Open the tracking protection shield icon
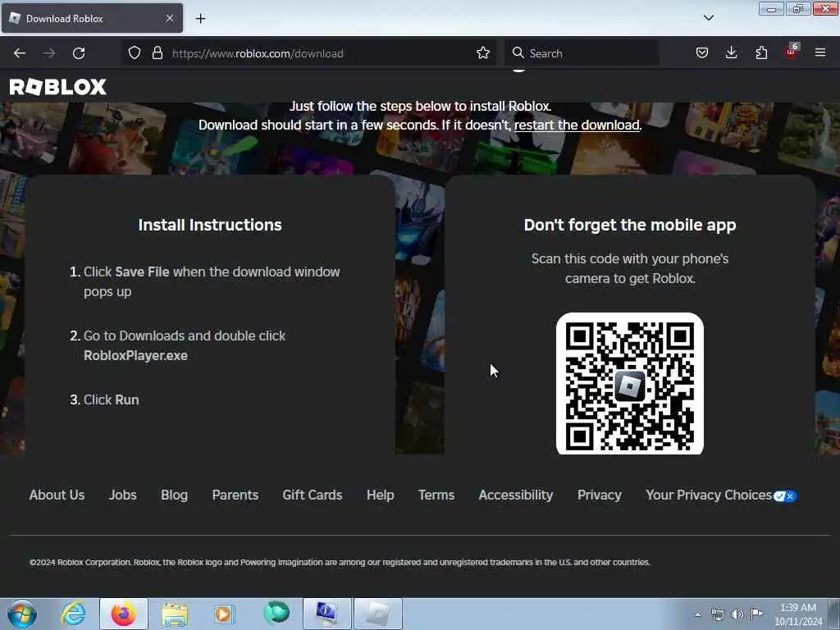Image resolution: width=840 pixels, height=630 pixels. tap(135, 52)
